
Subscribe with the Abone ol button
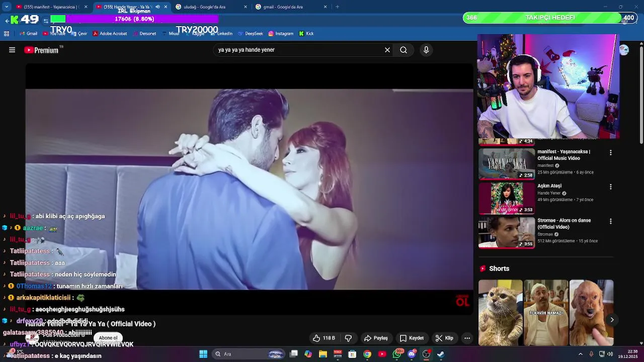[x=108, y=338]
